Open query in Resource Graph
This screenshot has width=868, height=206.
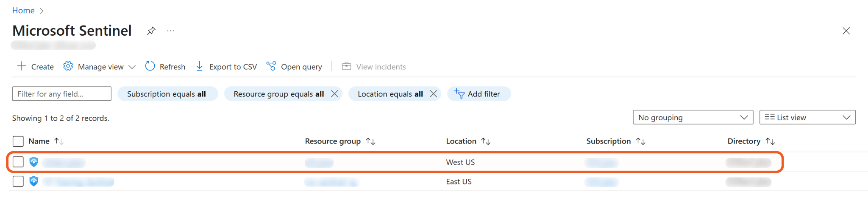pyautogui.click(x=294, y=67)
